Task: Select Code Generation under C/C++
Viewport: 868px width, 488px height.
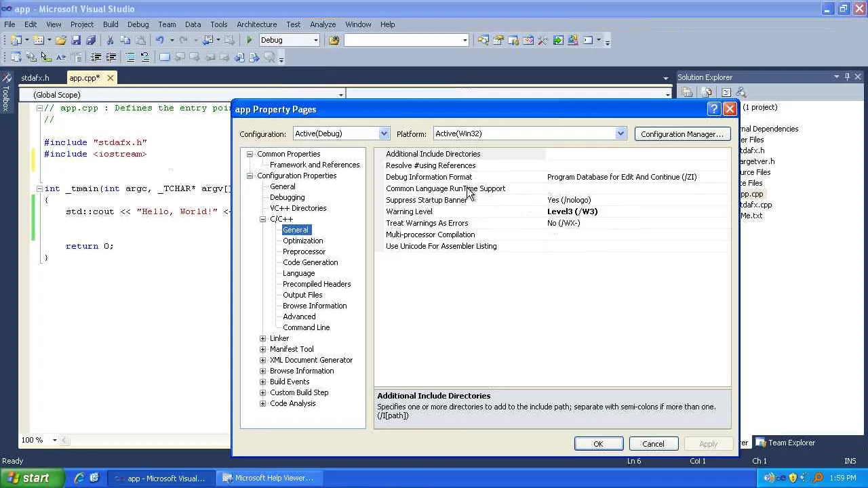Action: click(x=310, y=262)
